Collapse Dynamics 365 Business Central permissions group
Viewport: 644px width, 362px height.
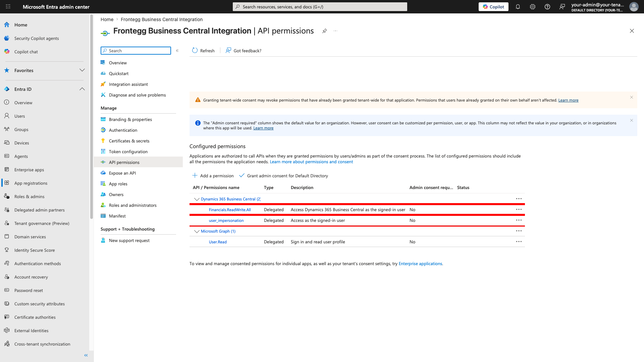(197, 199)
